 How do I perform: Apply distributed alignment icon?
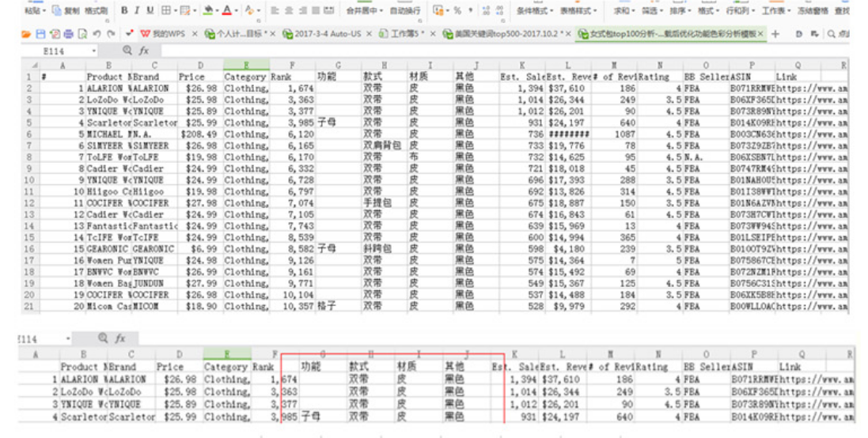pos(329,10)
